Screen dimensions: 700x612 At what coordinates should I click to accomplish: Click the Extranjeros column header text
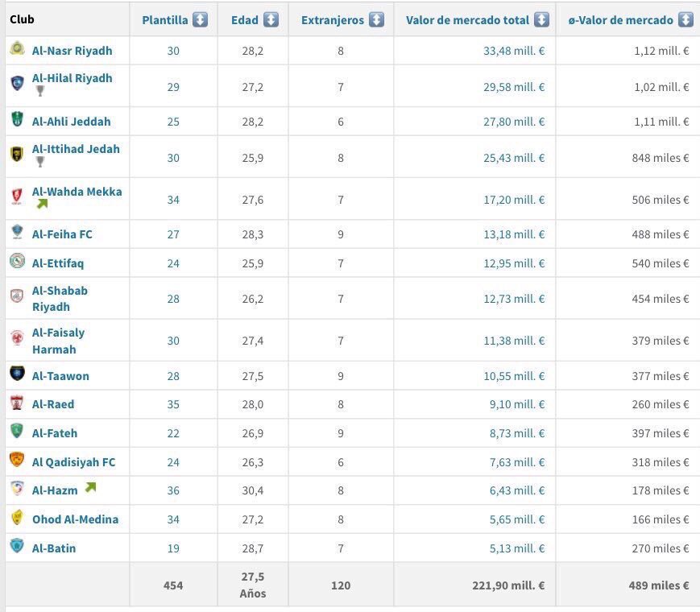[333, 20]
